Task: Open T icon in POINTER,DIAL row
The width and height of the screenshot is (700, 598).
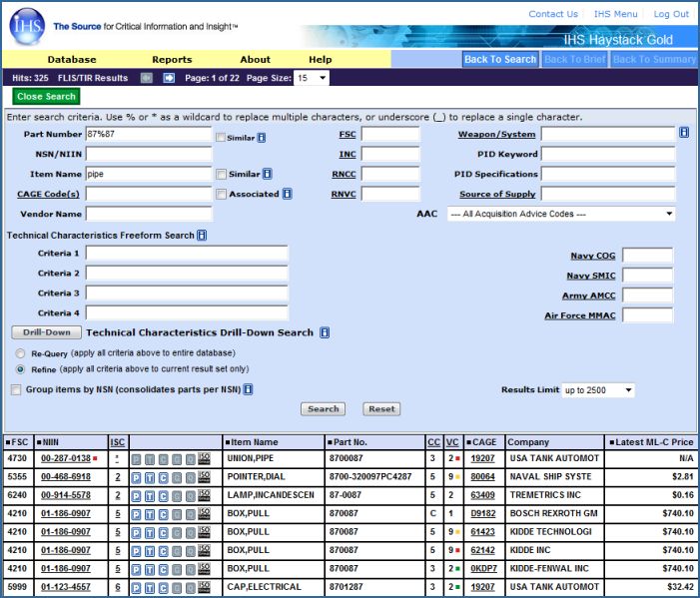Action: [150, 478]
